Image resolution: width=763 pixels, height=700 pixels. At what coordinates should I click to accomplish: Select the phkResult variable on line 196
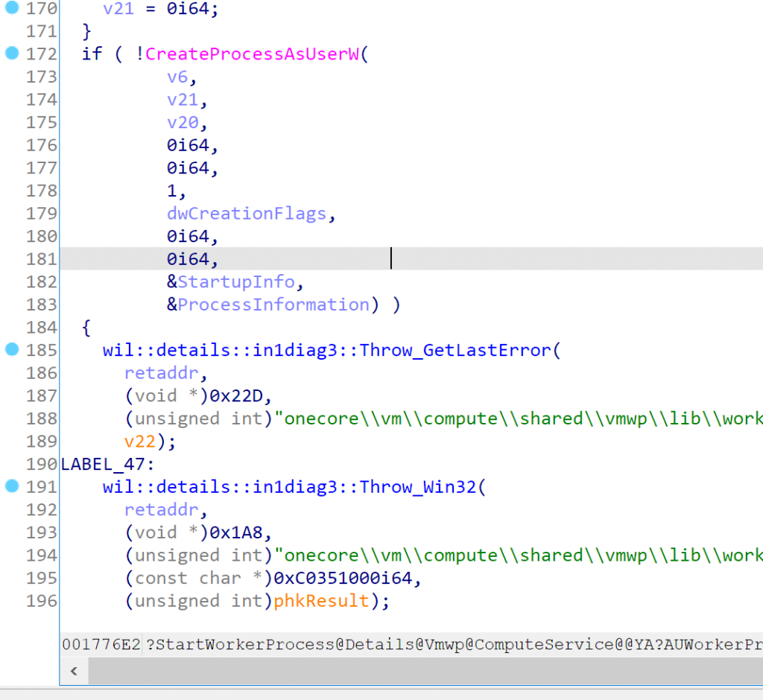coord(320,600)
